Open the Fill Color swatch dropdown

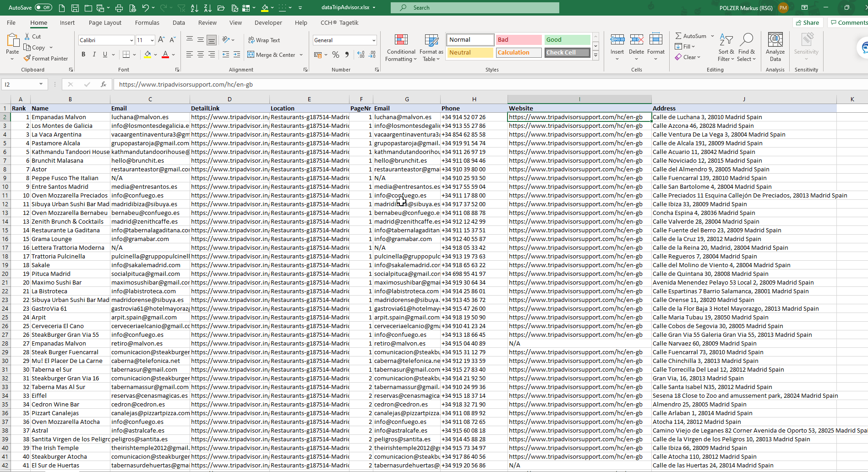click(154, 54)
